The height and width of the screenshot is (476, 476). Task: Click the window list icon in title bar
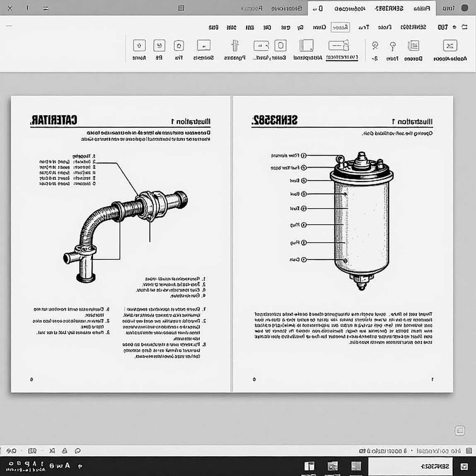pyautogui.click(x=181, y=8)
